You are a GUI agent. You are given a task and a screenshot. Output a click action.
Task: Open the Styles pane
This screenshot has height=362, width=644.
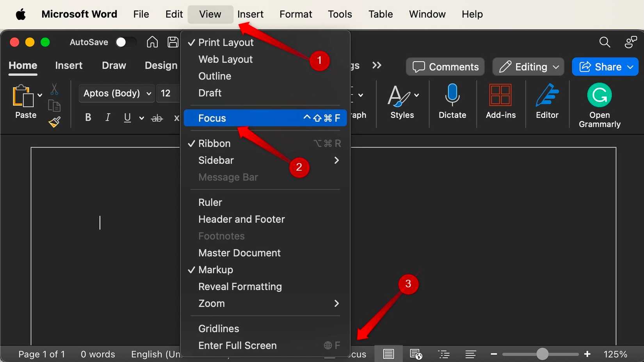pyautogui.click(x=402, y=103)
